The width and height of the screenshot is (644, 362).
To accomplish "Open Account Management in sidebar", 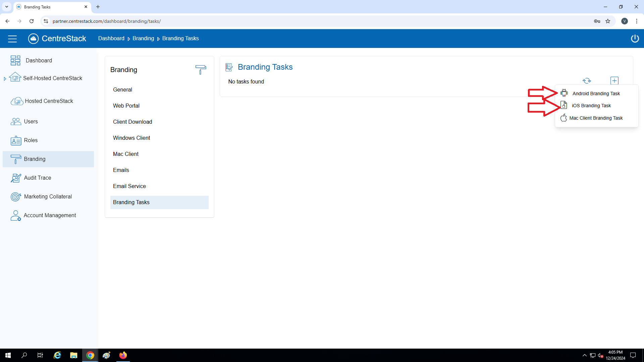I will [50, 215].
